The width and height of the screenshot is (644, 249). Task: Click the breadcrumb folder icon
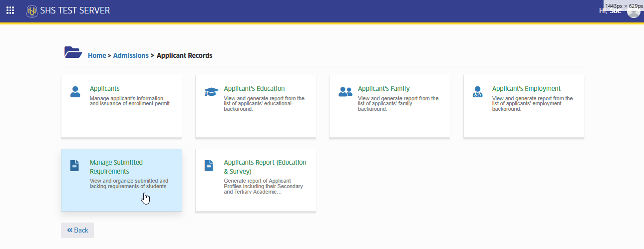[73, 52]
